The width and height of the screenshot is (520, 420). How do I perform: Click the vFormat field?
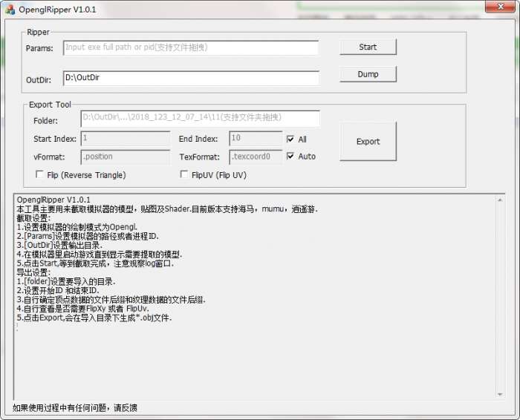126,157
